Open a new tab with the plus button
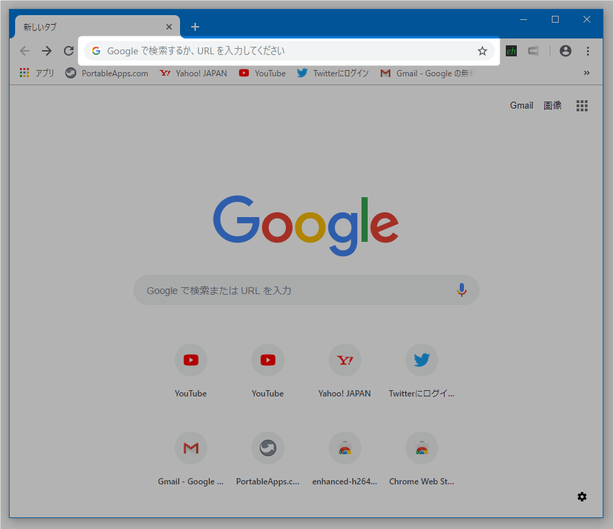Screen dimensions: 613x529 pos(195,27)
